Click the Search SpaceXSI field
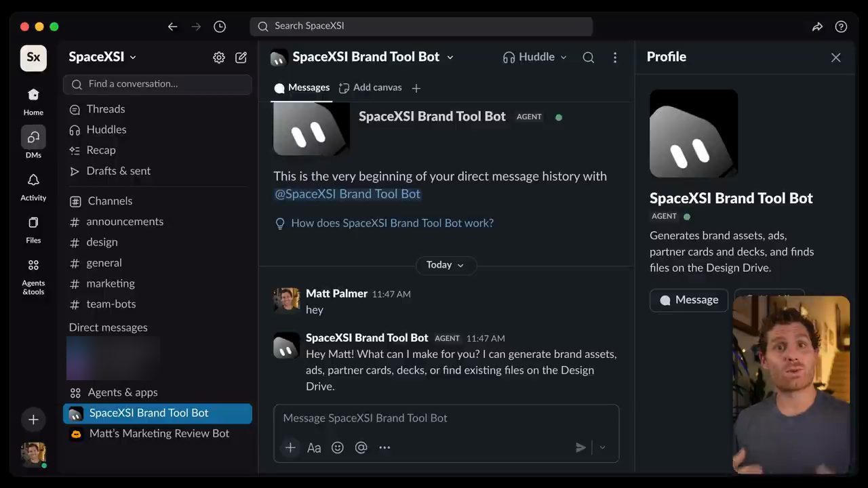This screenshot has width=868, height=488. point(421,26)
